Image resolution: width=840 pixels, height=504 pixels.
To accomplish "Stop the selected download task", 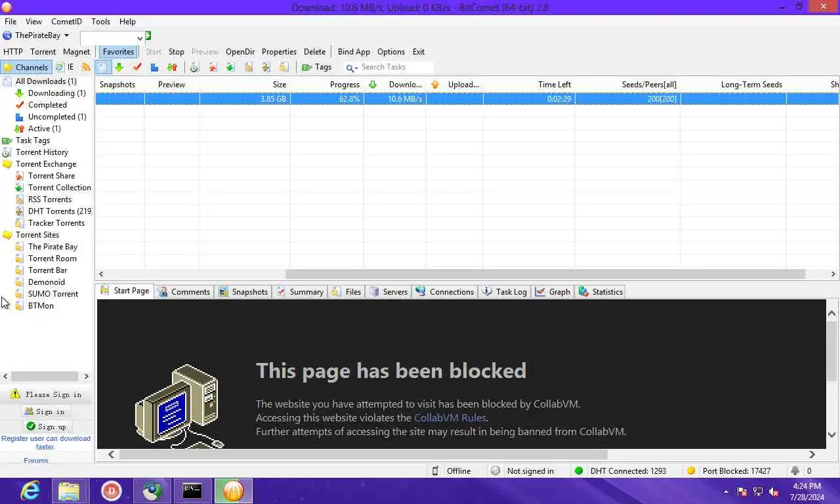I will (176, 52).
